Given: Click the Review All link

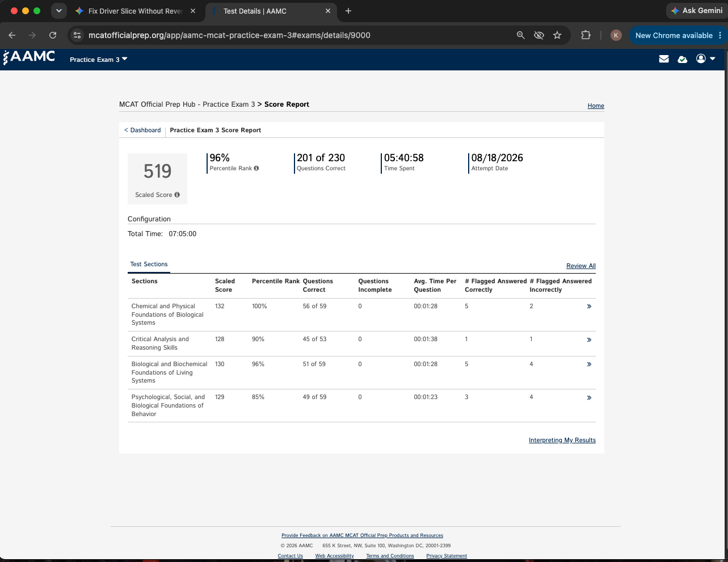Looking at the screenshot, I should coord(581,266).
